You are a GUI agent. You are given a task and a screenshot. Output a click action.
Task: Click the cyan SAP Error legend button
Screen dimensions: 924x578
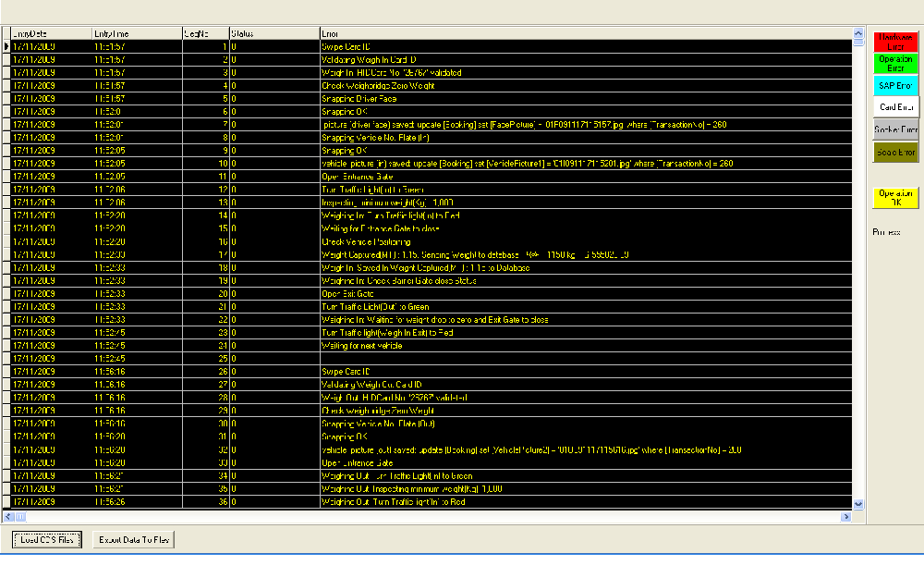tap(895, 85)
